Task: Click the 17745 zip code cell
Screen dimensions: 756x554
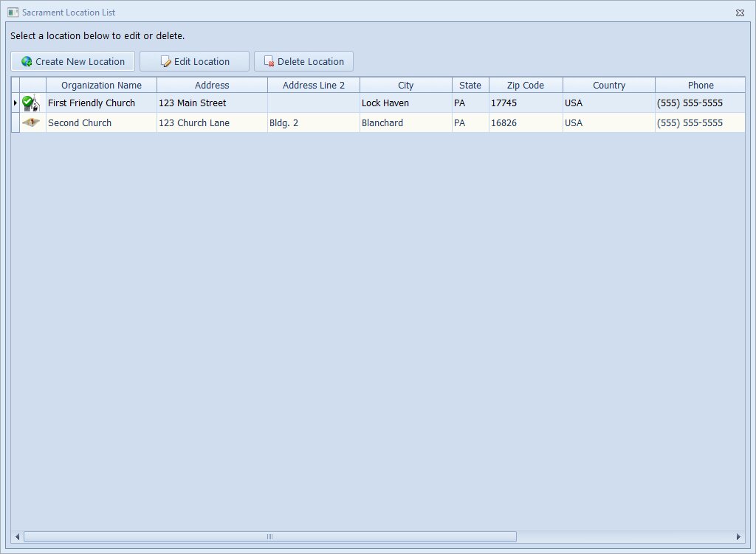Action: pos(526,103)
